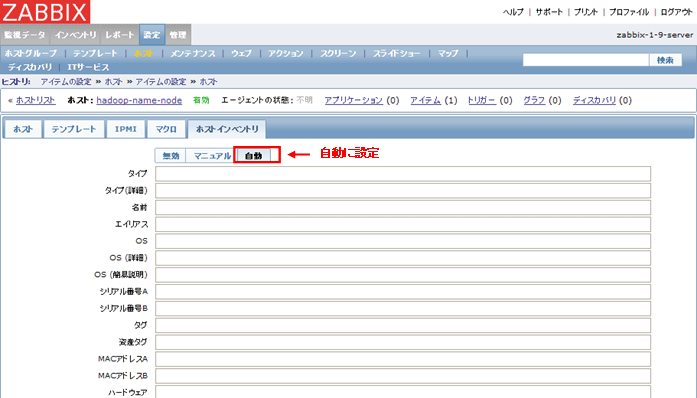Viewport: 697px width, 398px height.
Task: Open the 管理 main menu
Action: pos(178,35)
